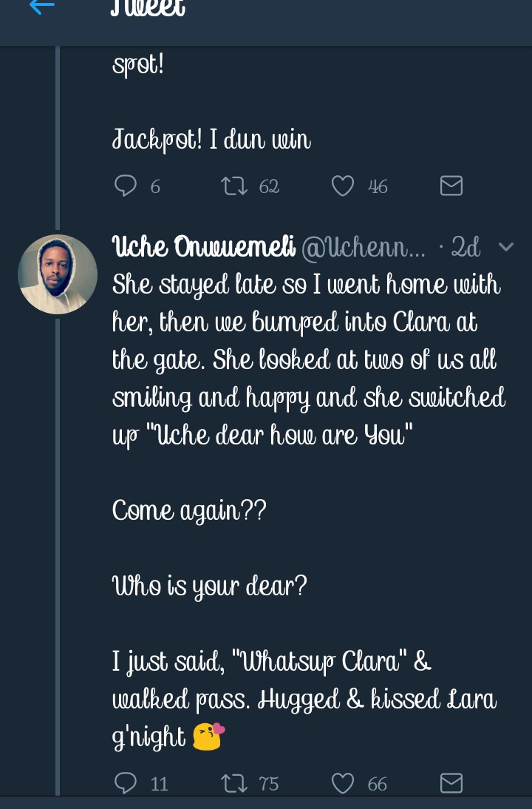Reply to the "Jackpot! I dun win" tweet
This screenshot has width=532, height=809.
[126, 186]
